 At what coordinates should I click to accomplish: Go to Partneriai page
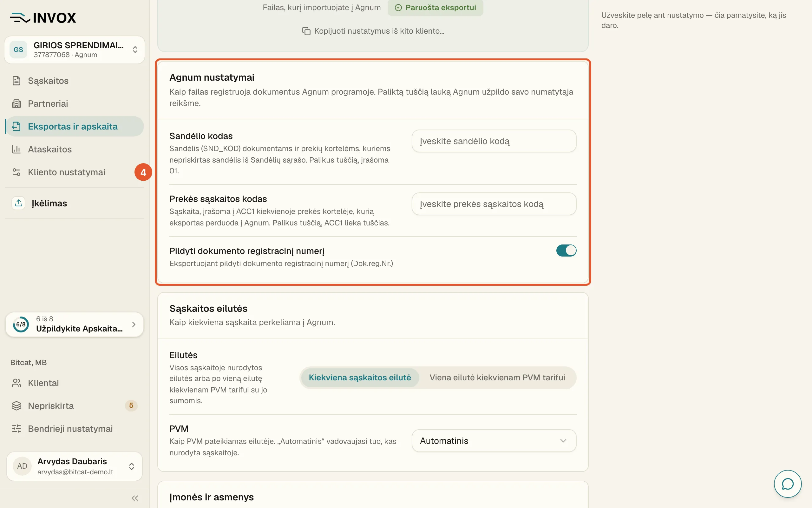click(75, 104)
